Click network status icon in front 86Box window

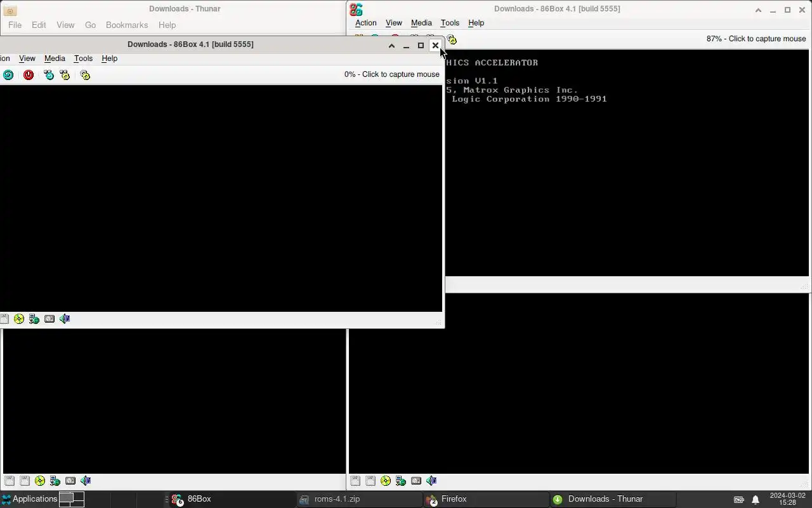point(34,319)
